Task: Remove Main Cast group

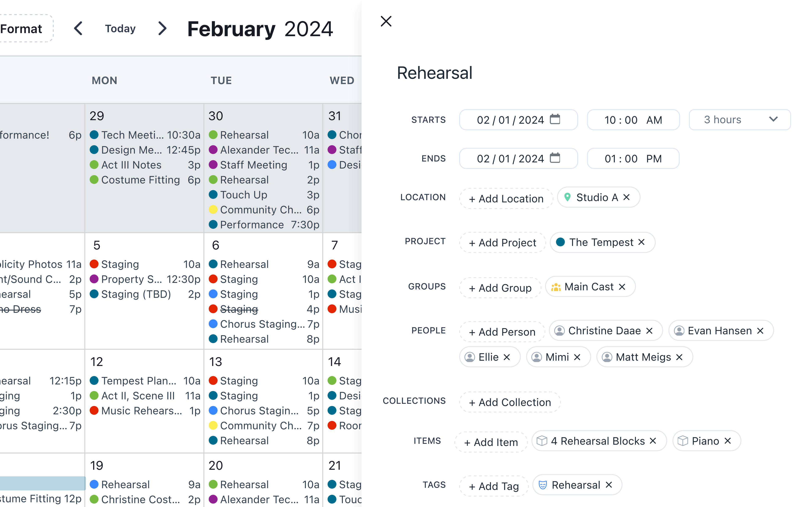Action: tap(622, 287)
